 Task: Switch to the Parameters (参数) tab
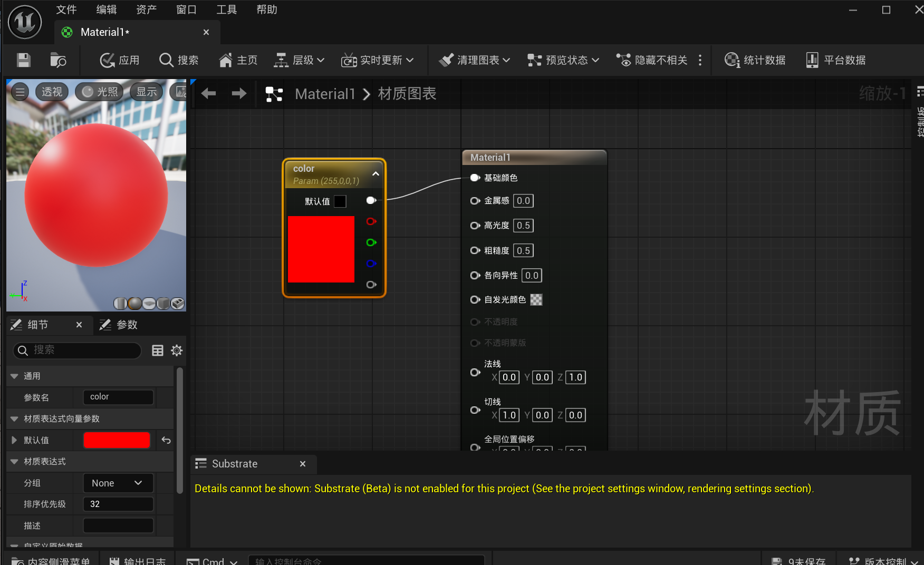point(119,325)
